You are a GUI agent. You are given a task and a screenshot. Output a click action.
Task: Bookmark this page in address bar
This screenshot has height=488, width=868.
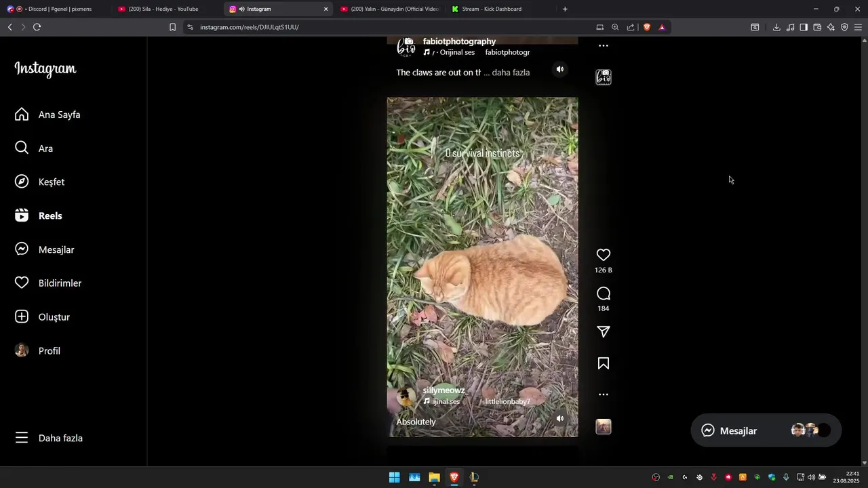172,27
